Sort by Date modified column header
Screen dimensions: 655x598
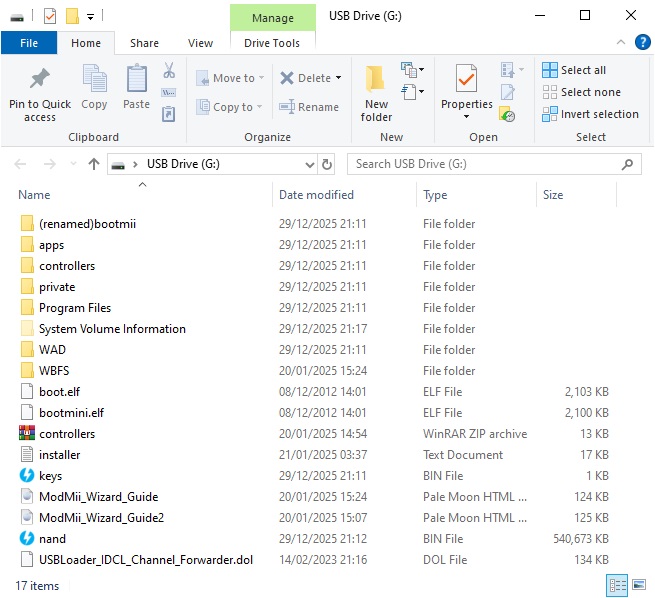[x=316, y=195]
